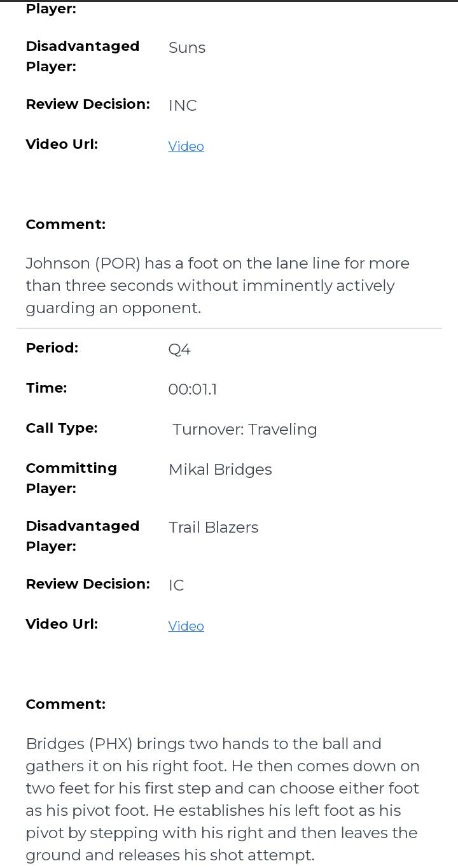Select the IC review decision value
Screen dimensions: 458x868
click(176, 585)
